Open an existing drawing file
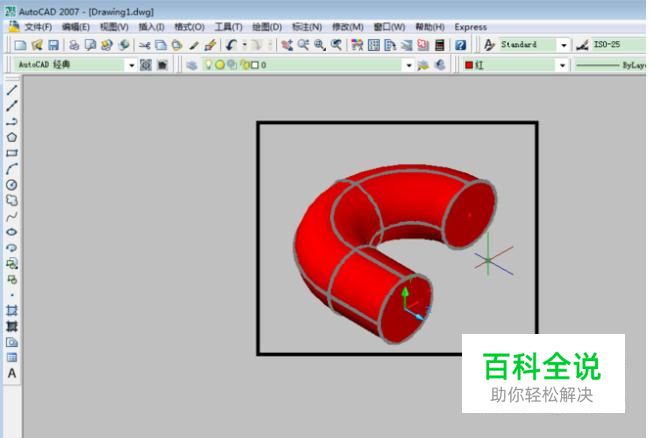The width and height of the screenshot is (650, 438). pyautogui.click(x=37, y=45)
